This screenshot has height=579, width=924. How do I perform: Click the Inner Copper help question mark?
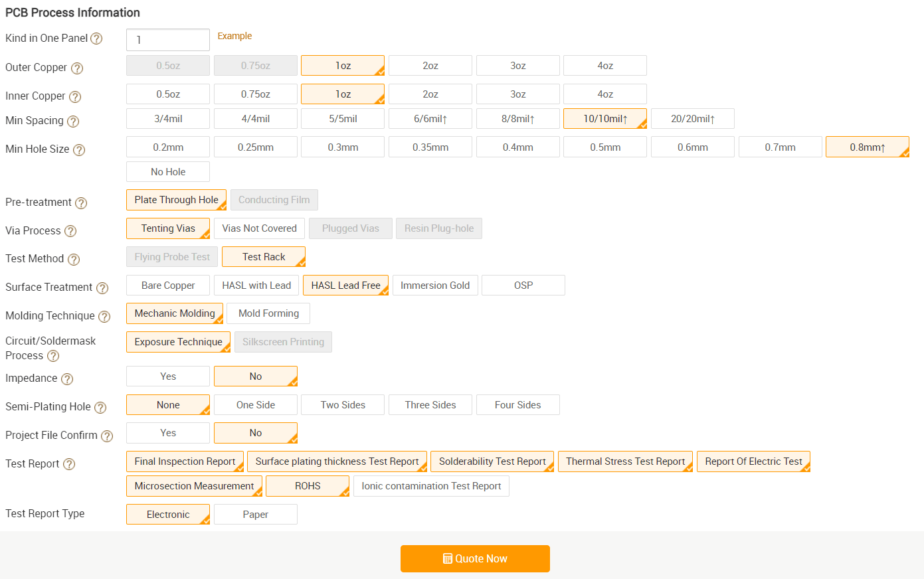click(75, 97)
